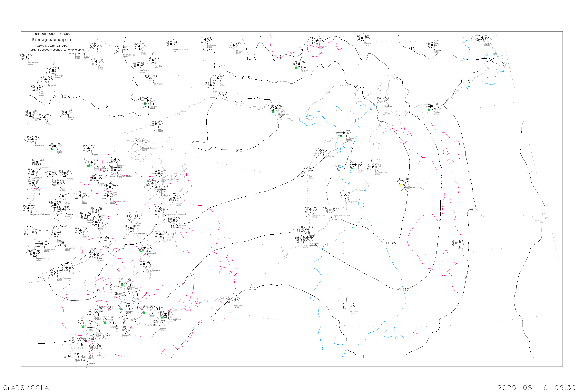Click the Усть-Камчатск filled station circle

click(373, 167)
